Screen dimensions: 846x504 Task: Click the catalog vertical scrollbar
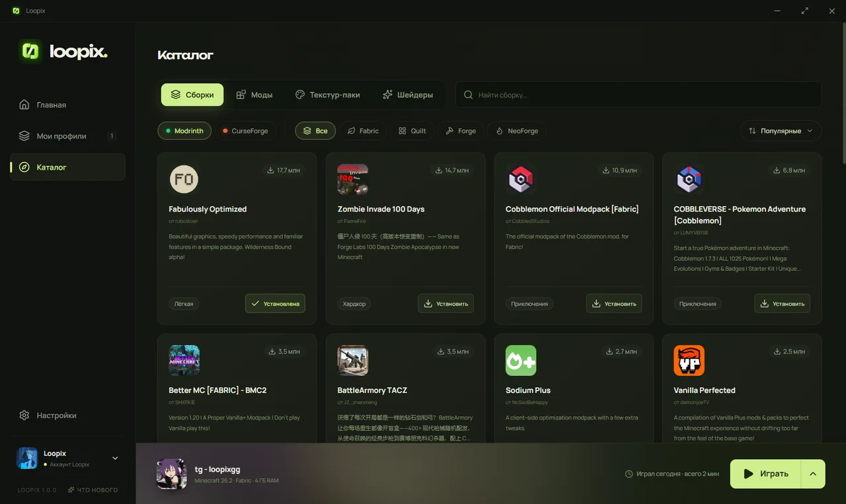(x=843, y=92)
